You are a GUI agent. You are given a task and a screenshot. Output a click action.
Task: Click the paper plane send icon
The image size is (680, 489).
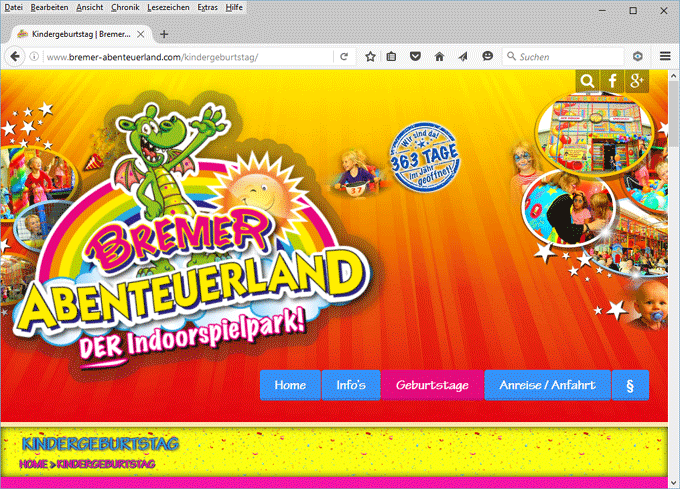click(x=463, y=56)
